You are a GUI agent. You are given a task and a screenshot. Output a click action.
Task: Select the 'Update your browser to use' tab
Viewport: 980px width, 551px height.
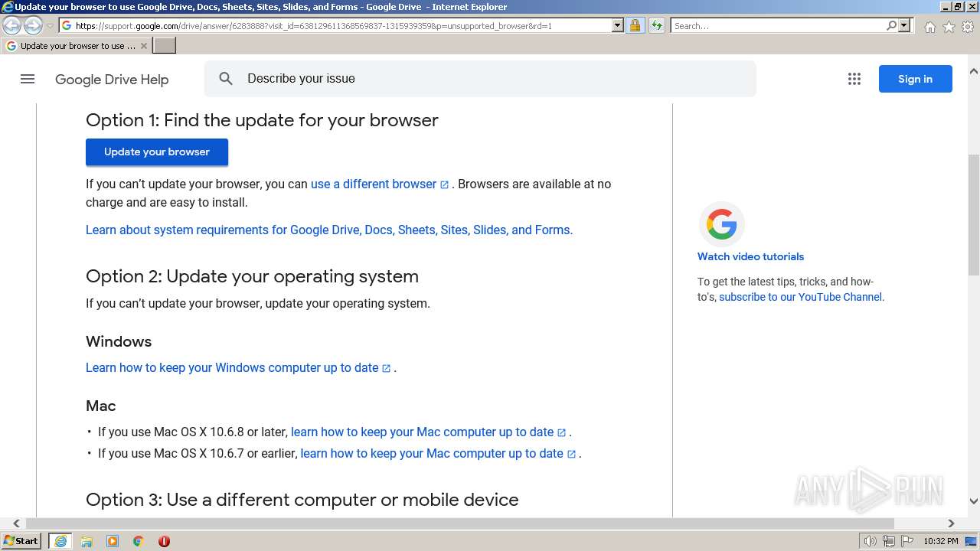click(77, 46)
